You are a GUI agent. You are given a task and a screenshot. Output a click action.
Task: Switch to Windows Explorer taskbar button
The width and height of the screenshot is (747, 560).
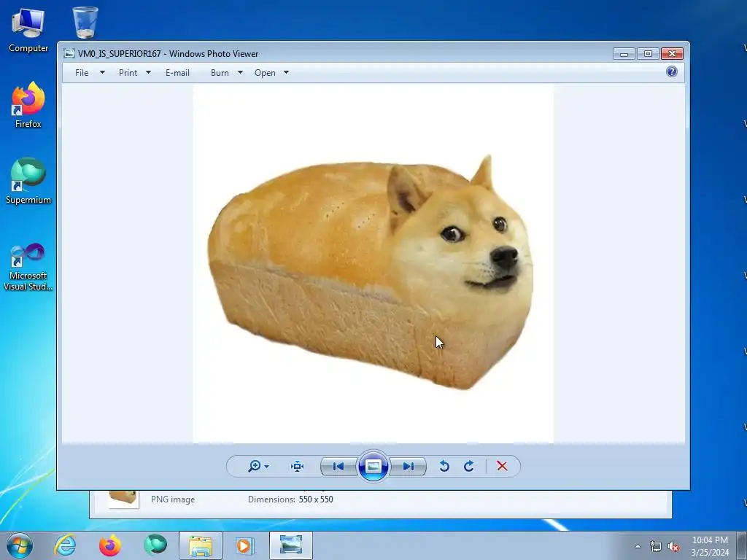click(x=201, y=545)
